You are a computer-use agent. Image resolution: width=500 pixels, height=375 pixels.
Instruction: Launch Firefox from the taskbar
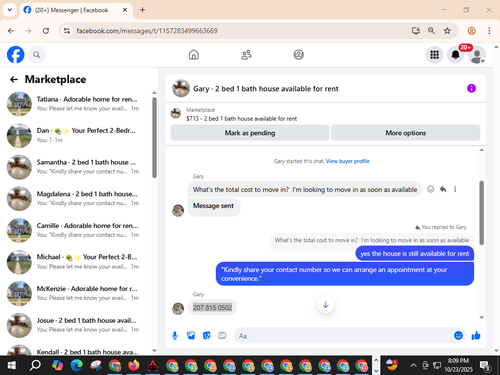click(134, 366)
